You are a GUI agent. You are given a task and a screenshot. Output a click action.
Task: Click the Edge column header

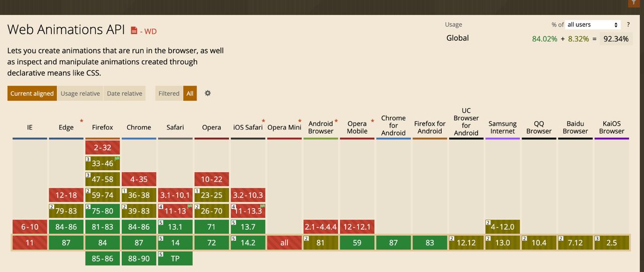[x=66, y=127]
